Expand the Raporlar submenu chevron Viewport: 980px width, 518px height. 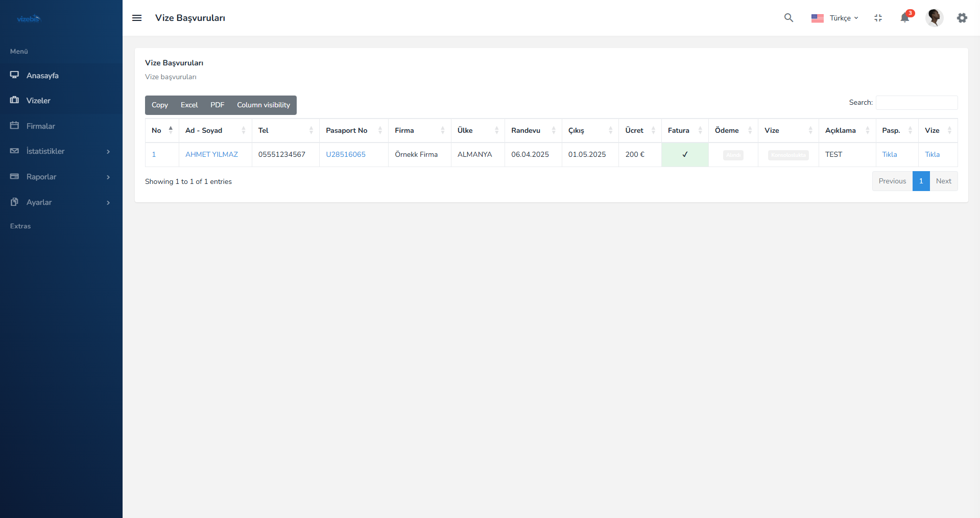click(x=108, y=177)
